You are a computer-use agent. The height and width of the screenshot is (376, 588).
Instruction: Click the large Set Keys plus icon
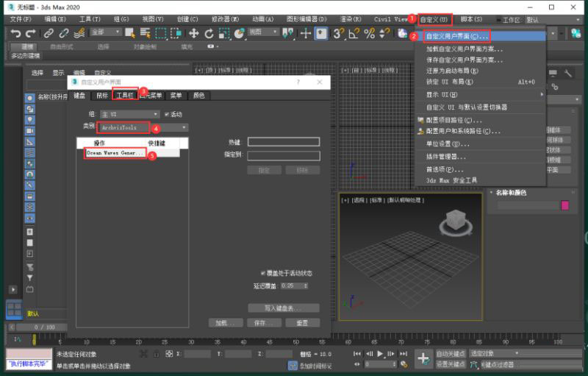click(x=423, y=358)
